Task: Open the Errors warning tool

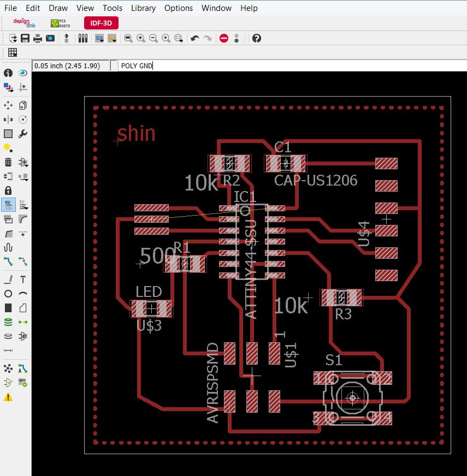Action: tap(8, 397)
